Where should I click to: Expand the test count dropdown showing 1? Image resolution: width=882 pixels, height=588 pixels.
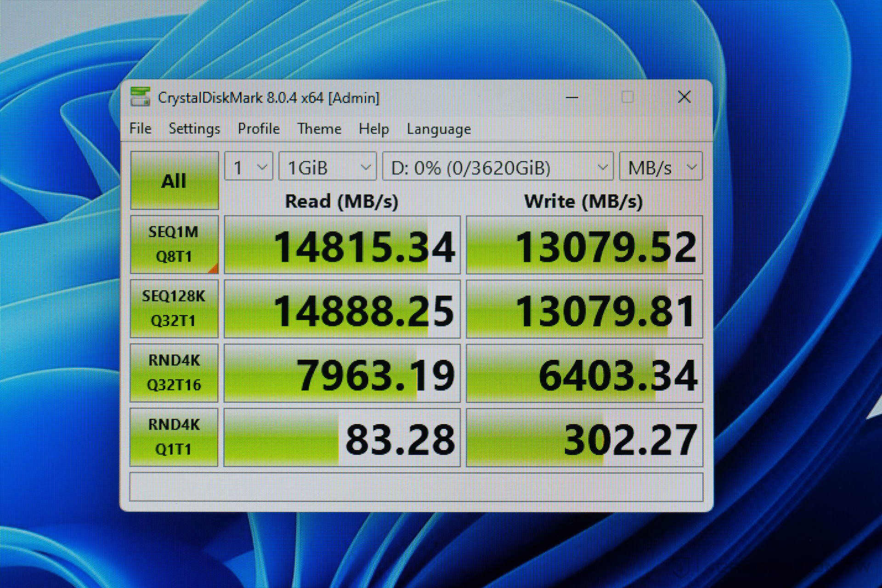coord(249,166)
